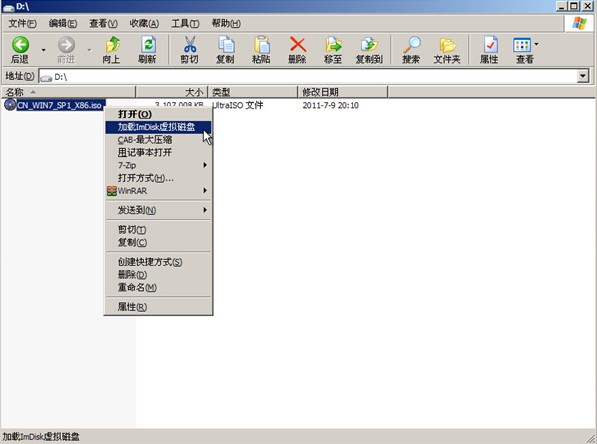Open the Search (搜索) magnifier icon
Viewport: 597px width, 444px height.
[412, 45]
